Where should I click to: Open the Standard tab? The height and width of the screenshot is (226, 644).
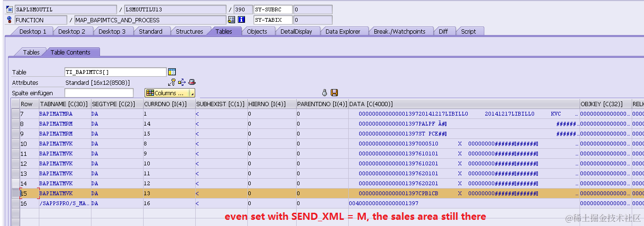(151, 31)
